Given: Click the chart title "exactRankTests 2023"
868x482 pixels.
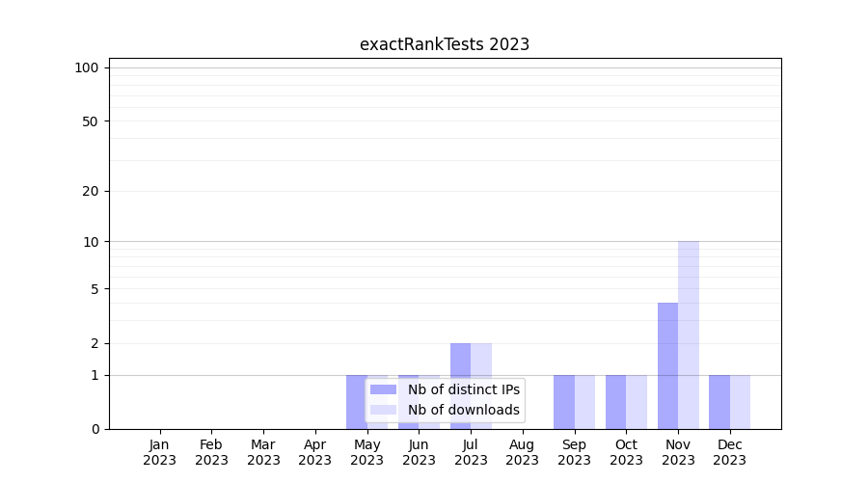Looking at the screenshot, I should (x=445, y=44).
